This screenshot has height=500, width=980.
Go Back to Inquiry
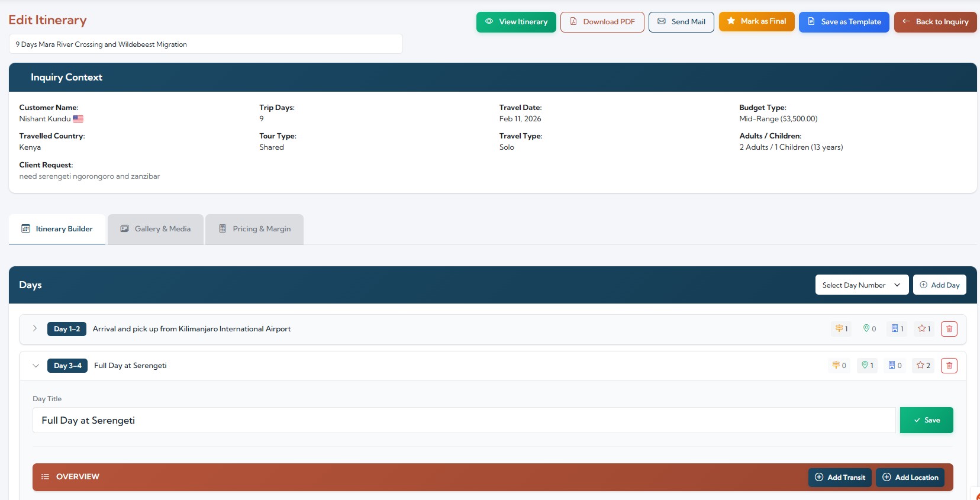click(935, 22)
